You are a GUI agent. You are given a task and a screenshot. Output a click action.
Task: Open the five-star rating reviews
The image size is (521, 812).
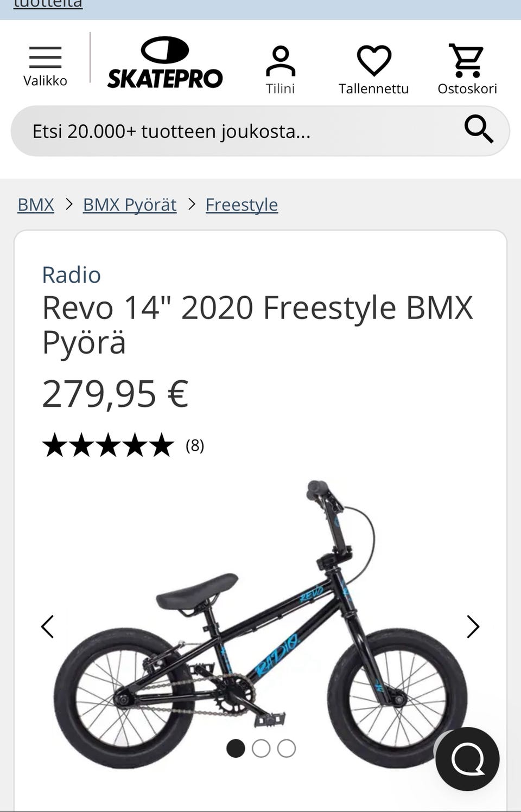click(x=108, y=445)
